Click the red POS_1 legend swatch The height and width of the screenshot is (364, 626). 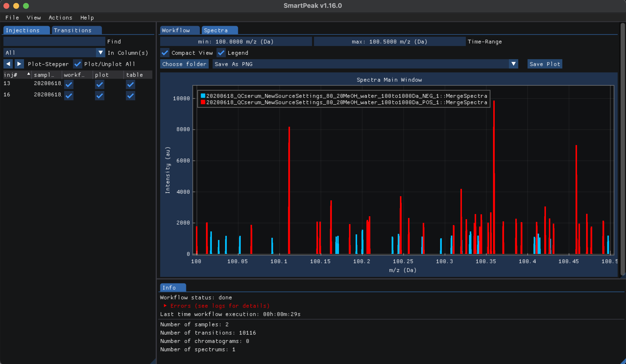203,102
